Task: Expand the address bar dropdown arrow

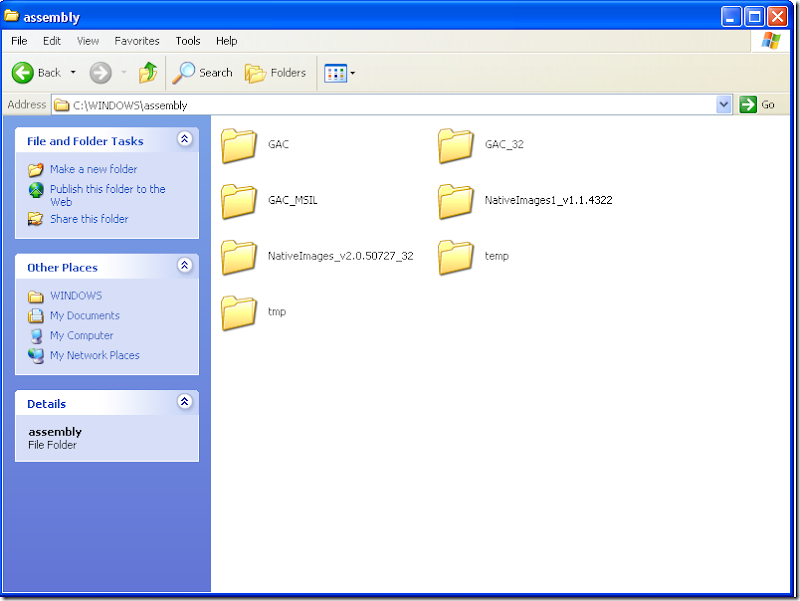Action: tap(724, 104)
